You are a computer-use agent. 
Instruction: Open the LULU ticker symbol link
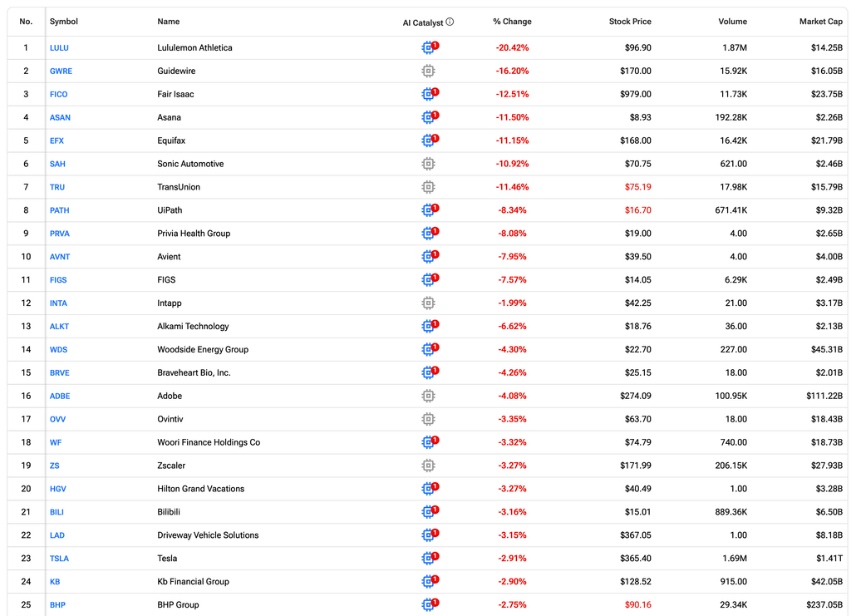(59, 47)
